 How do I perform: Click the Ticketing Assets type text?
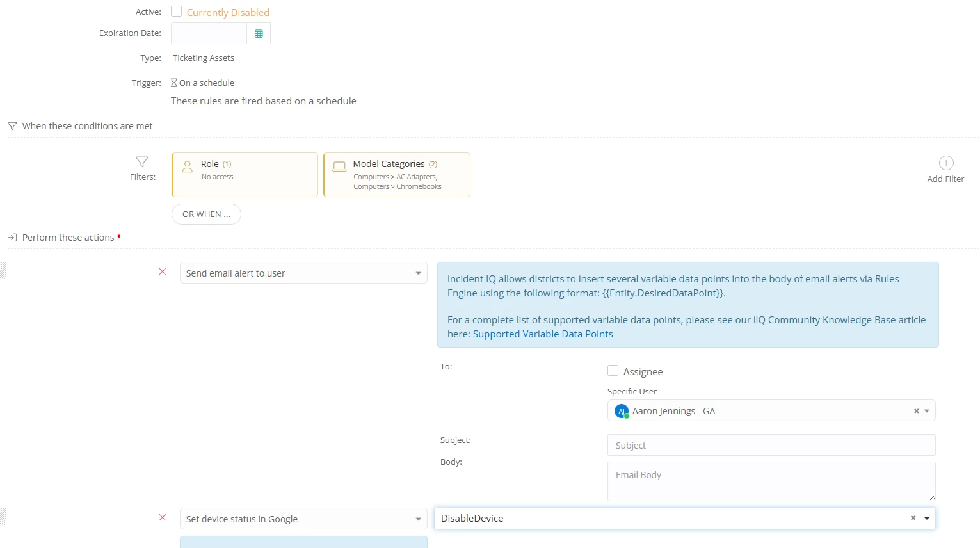tap(204, 58)
